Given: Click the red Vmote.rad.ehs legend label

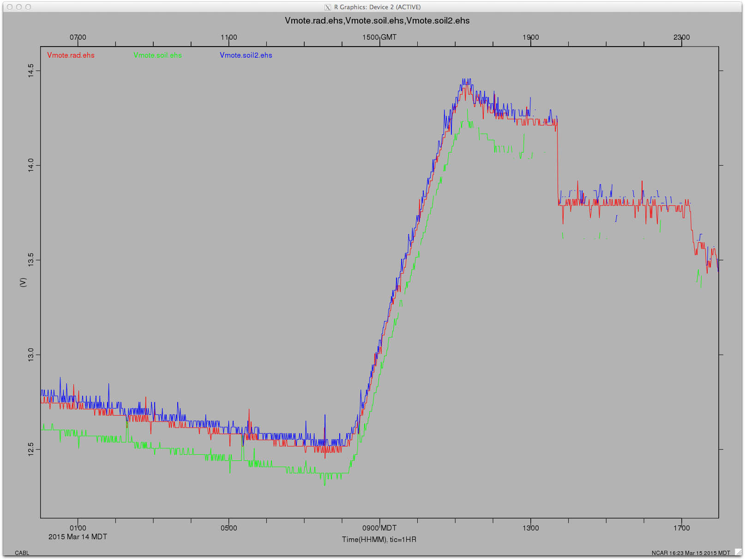Looking at the screenshot, I should [71, 55].
